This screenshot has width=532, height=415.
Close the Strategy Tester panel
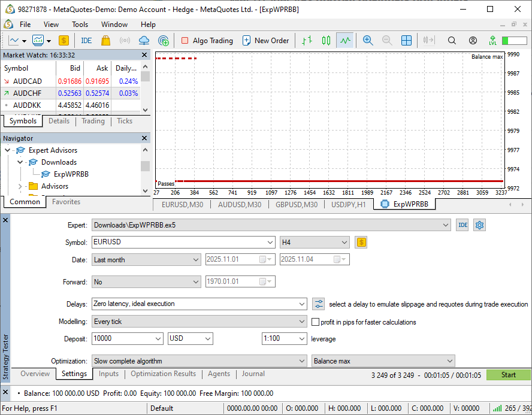coord(5,220)
